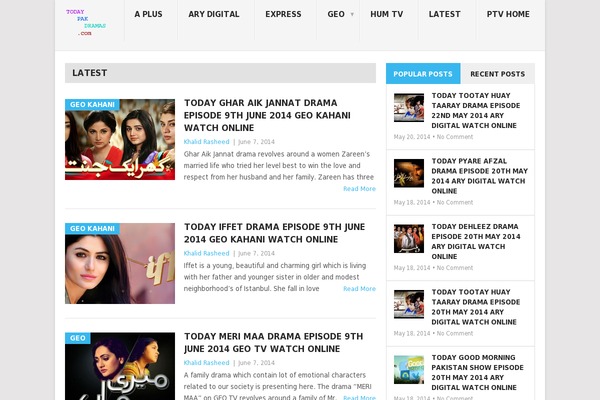Open Today Ghar Aik Jannat Drama headline
The image size is (600, 400).
(x=267, y=115)
